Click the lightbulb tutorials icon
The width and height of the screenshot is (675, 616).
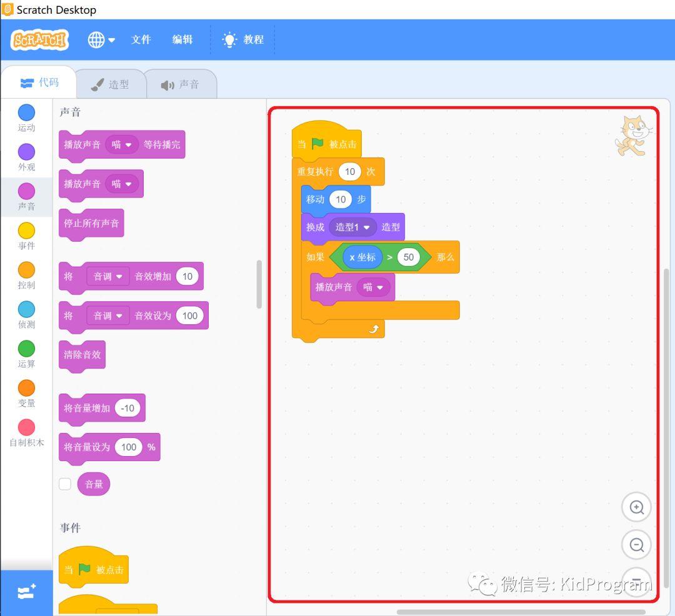point(229,39)
